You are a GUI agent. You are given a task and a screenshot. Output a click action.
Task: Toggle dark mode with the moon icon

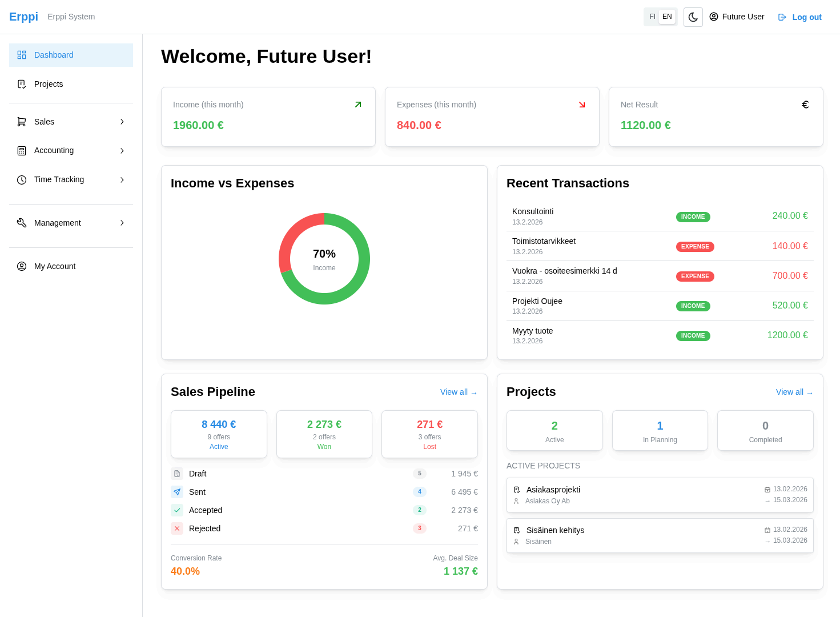point(693,17)
